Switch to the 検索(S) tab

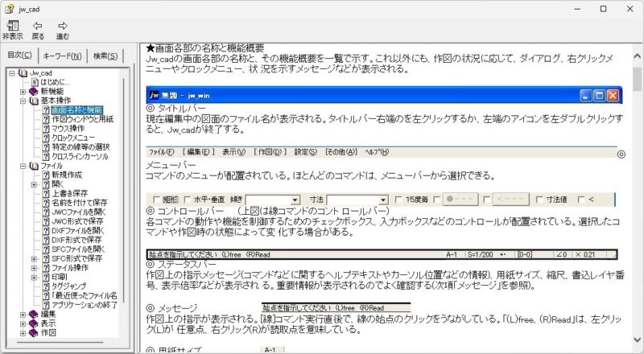[105, 56]
